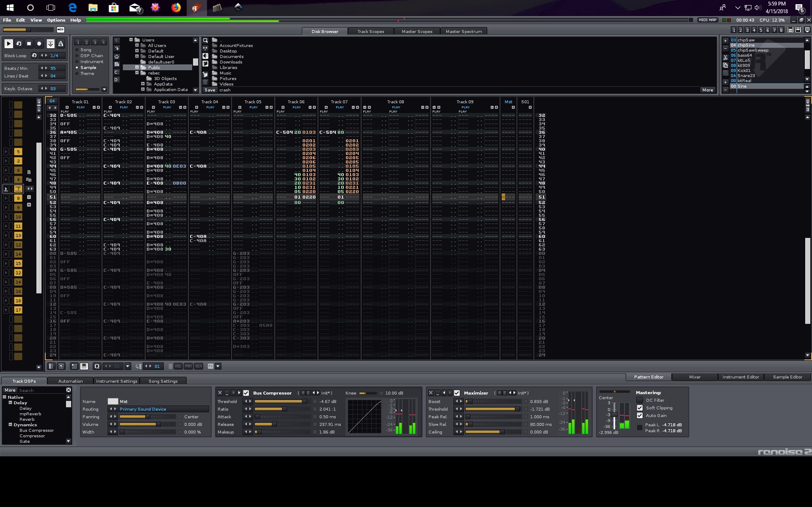Viewport: 812px width, 508px height.
Task: Click the quantize Q button
Action: pyautogui.click(x=97, y=366)
